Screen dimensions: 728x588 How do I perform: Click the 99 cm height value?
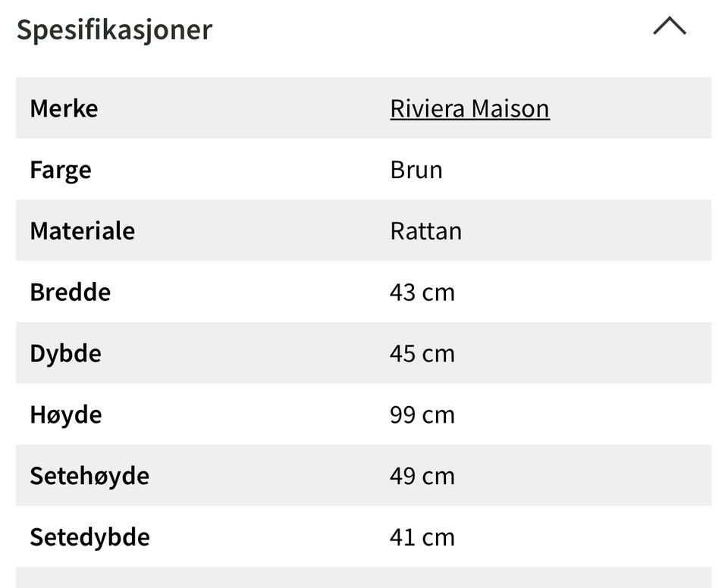click(x=422, y=415)
